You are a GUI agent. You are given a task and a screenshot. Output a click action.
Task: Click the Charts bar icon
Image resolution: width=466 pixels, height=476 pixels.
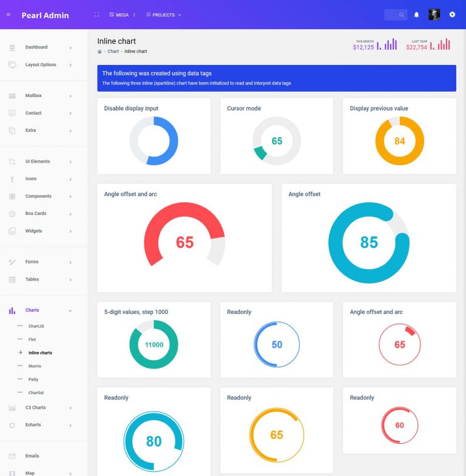pyautogui.click(x=12, y=310)
